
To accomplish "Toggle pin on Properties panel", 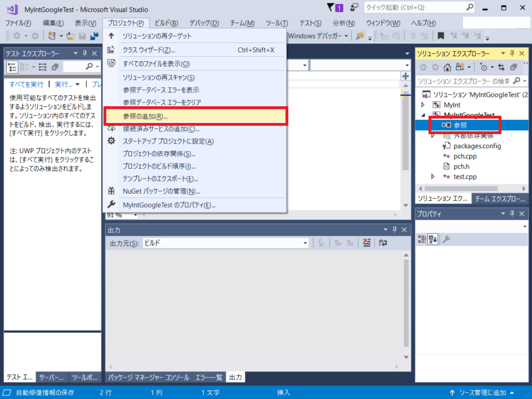I will (512, 213).
